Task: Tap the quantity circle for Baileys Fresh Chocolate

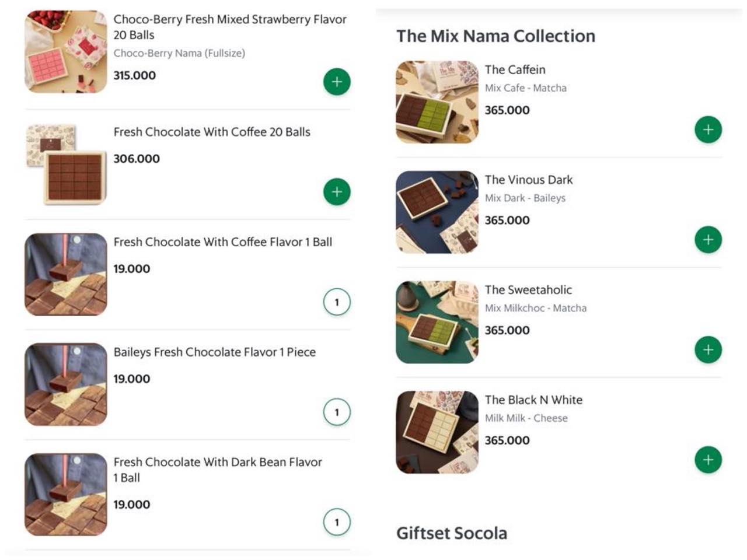Action: click(337, 411)
